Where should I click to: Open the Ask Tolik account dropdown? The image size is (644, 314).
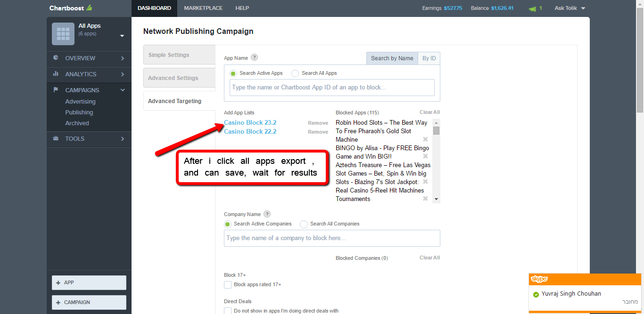click(570, 8)
